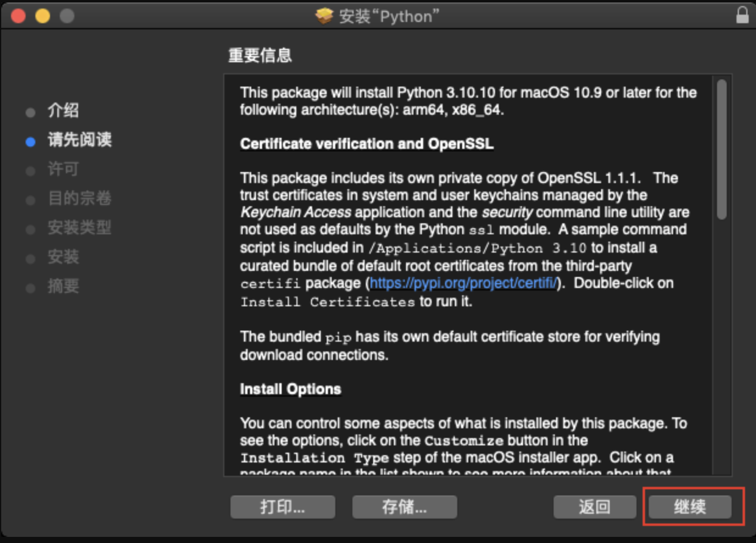Click the 安装"Python" window title text
The width and height of the screenshot is (756, 543).
(389, 16)
